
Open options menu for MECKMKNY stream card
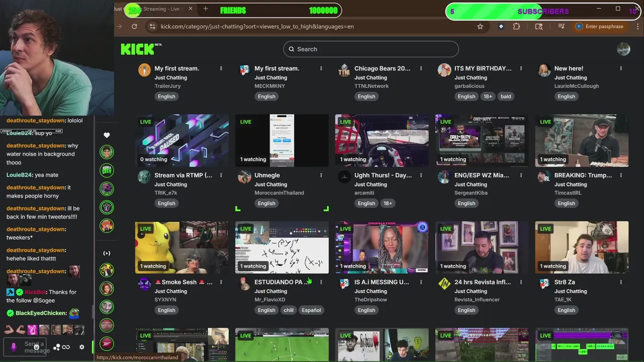click(321, 68)
